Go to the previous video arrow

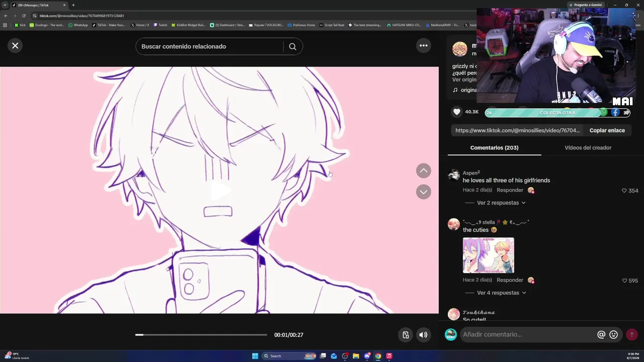point(424,171)
